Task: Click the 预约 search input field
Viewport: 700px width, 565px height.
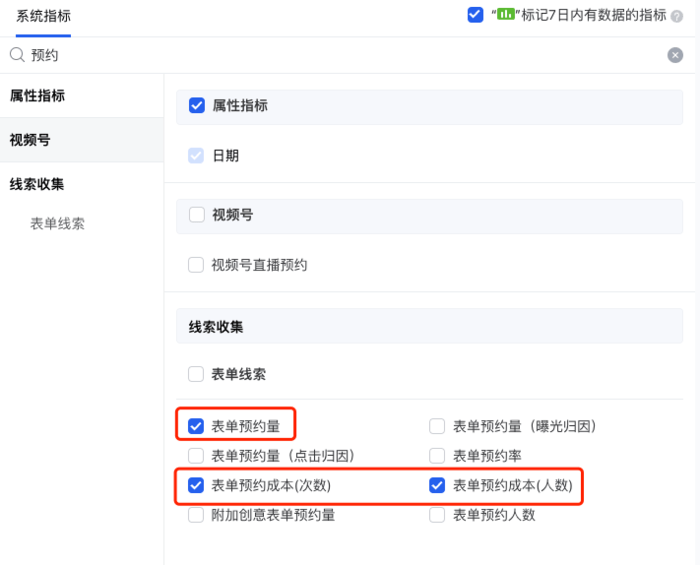Action: pyautogui.click(x=340, y=55)
